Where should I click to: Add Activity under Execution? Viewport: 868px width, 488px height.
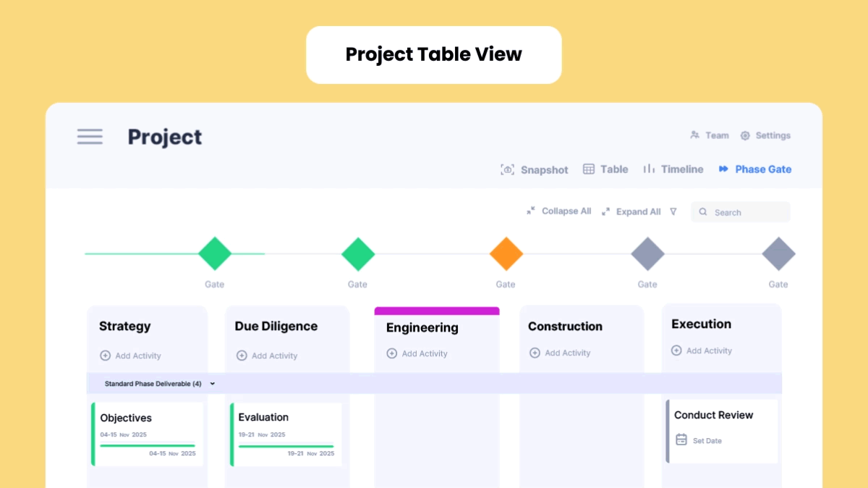[702, 350]
